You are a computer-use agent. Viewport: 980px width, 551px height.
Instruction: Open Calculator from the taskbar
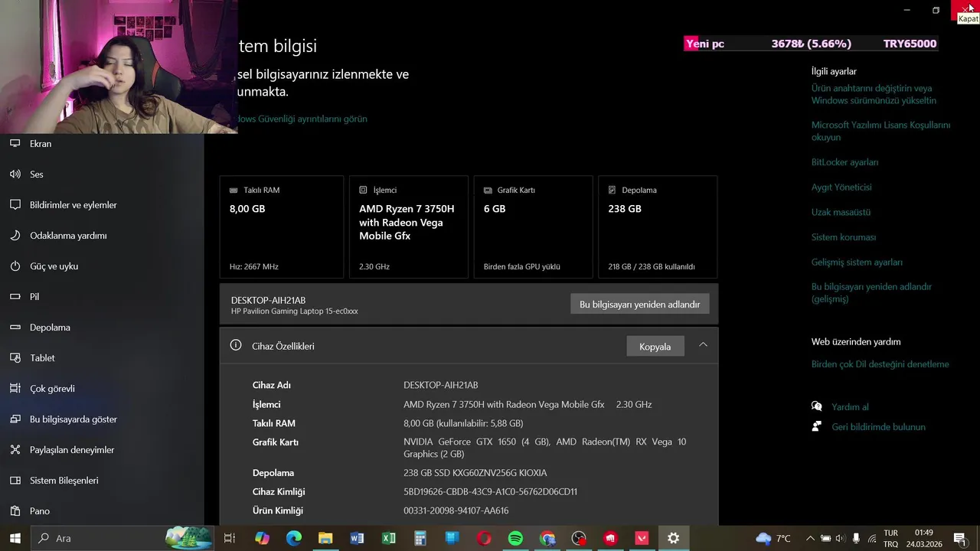click(x=420, y=538)
